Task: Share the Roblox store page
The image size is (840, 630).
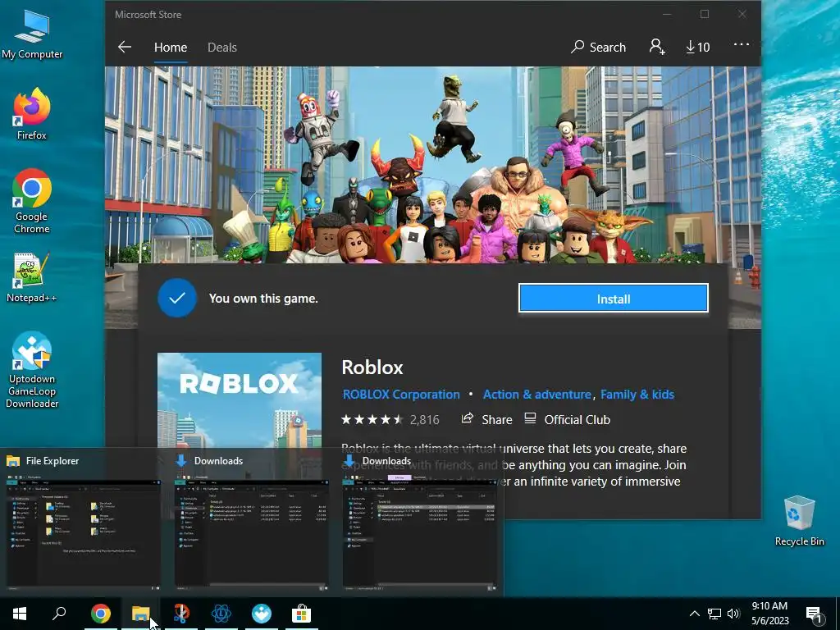Action: [x=486, y=419]
